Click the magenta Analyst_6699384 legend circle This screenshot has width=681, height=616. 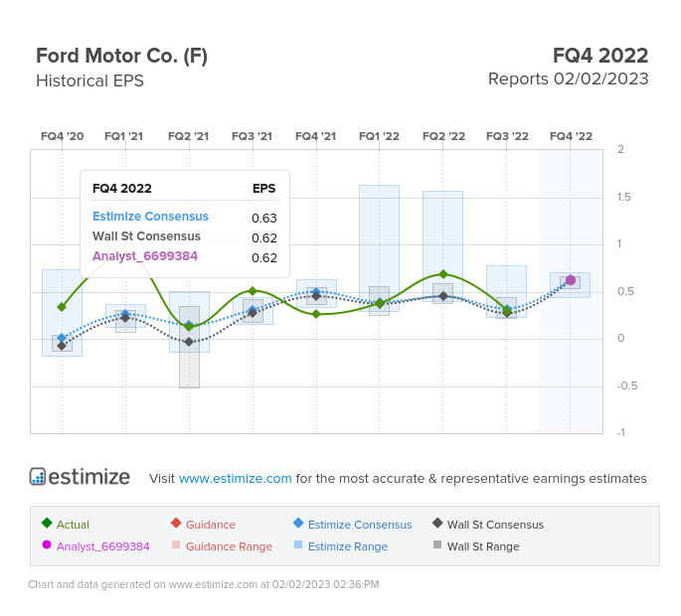(x=47, y=545)
